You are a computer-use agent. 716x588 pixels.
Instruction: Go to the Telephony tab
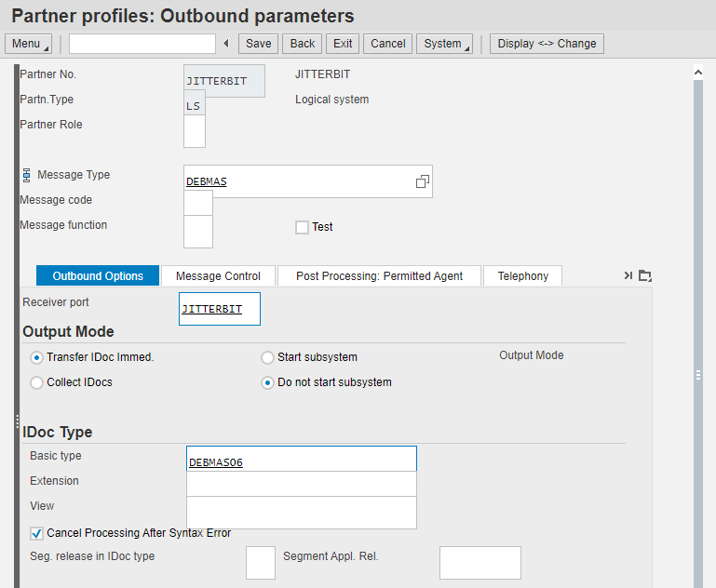coord(522,276)
